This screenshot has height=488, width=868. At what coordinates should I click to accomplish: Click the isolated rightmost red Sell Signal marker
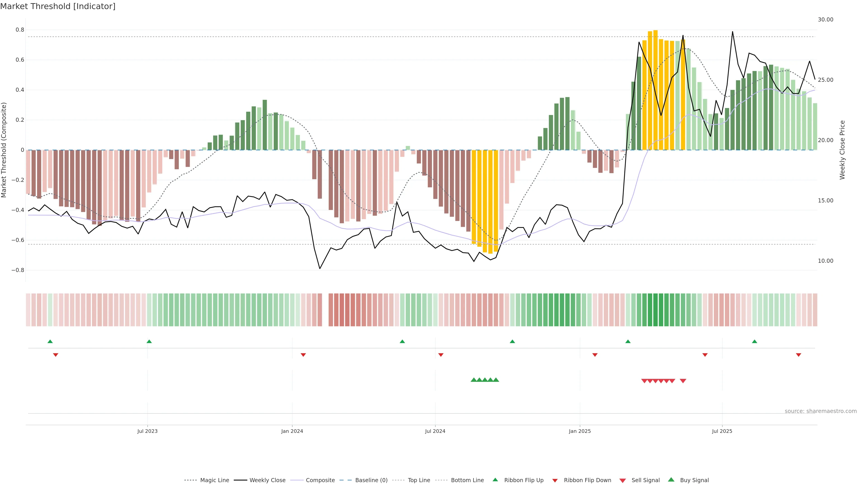[683, 381]
